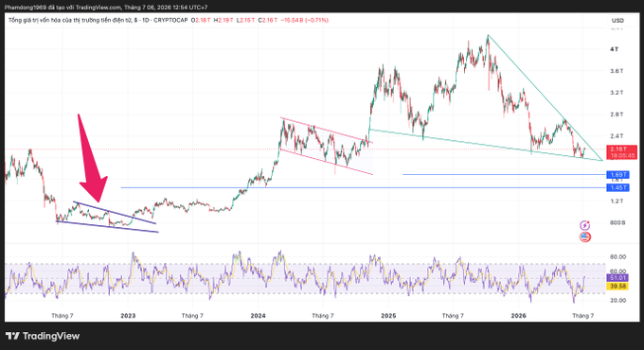Click the chart title ending in CRYPTOCAP
The width and height of the screenshot is (644, 350).
tap(98, 20)
